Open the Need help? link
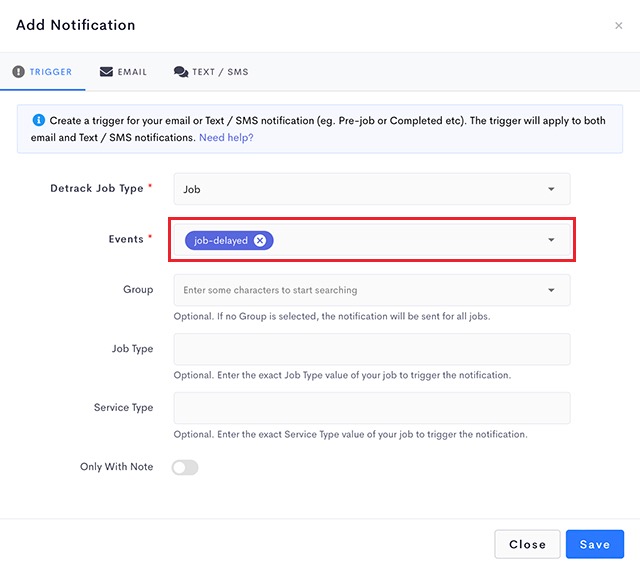This screenshot has width=640, height=572. pyautogui.click(x=226, y=138)
